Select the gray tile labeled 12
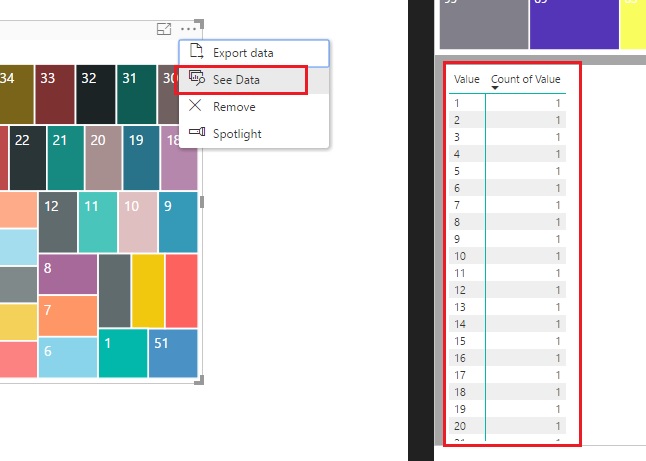The height and width of the screenshot is (461, 646). [58, 222]
